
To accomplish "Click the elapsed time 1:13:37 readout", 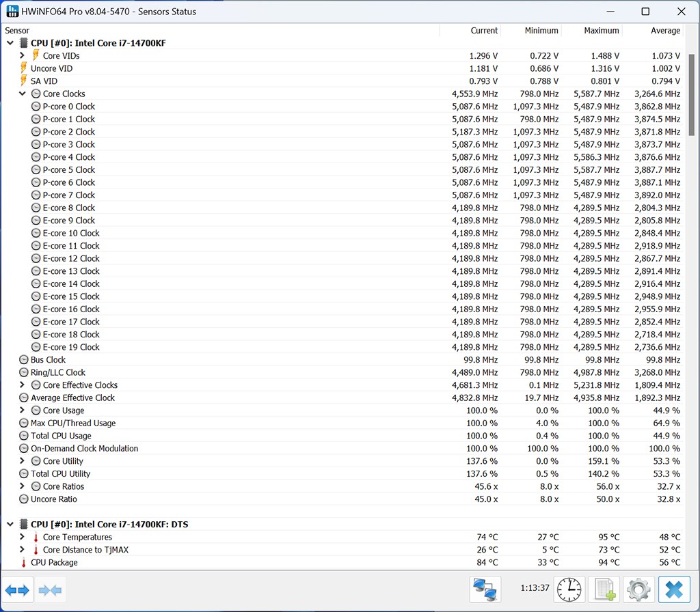I will (535, 588).
